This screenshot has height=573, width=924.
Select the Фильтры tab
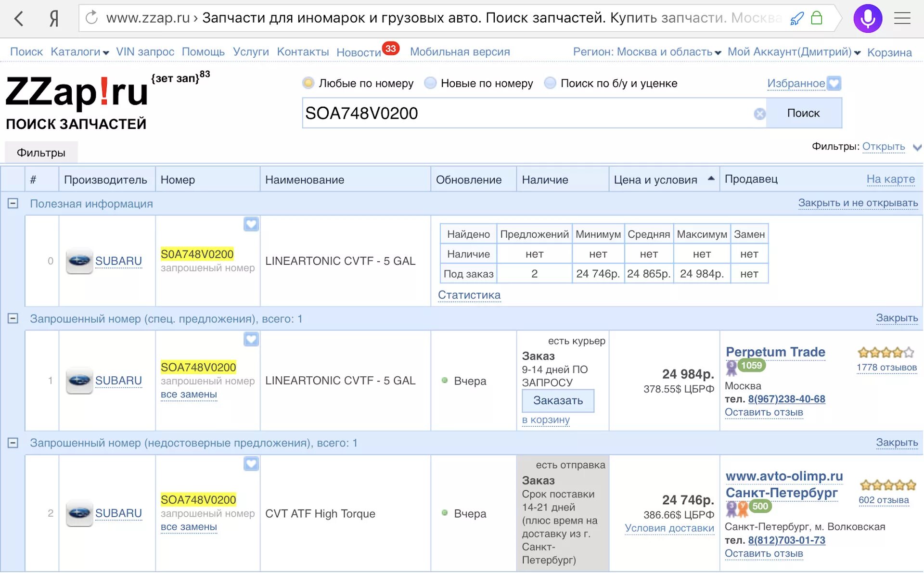click(x=41, y=153)
